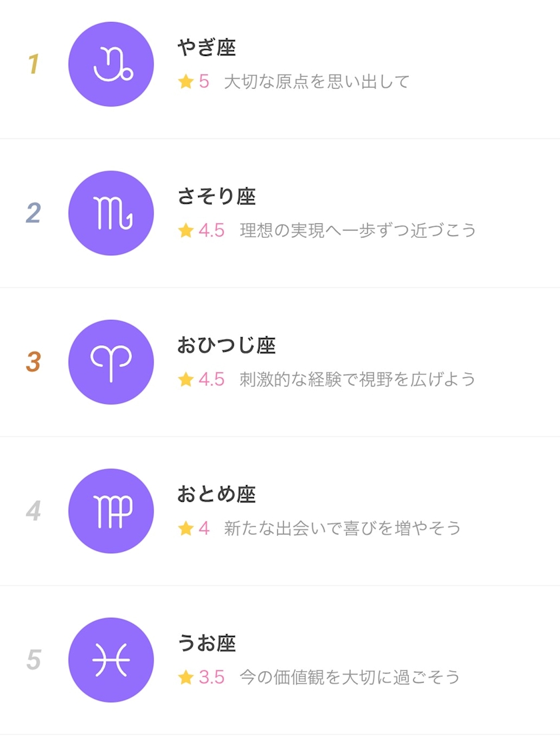This screenshot has height=741, width=560.
Task: Click the star icon beside rating 5
Action: tap(185, 82)
